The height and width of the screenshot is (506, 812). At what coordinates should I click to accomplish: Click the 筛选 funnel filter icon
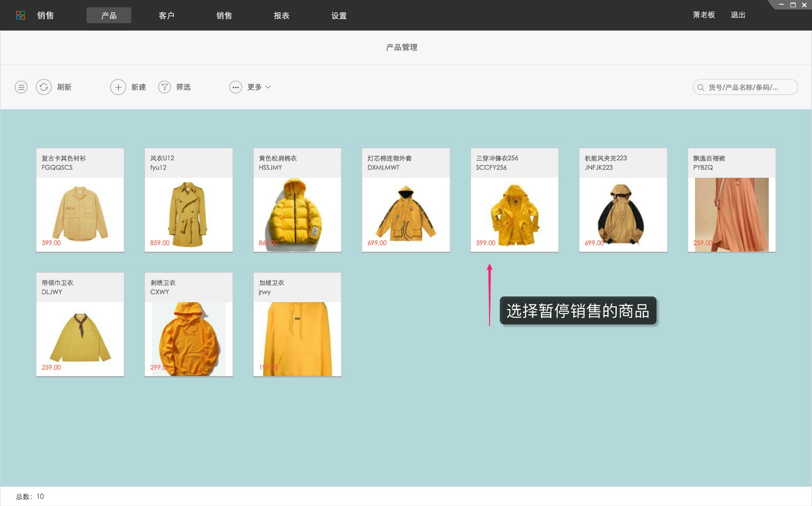click(x=164, y=87)
